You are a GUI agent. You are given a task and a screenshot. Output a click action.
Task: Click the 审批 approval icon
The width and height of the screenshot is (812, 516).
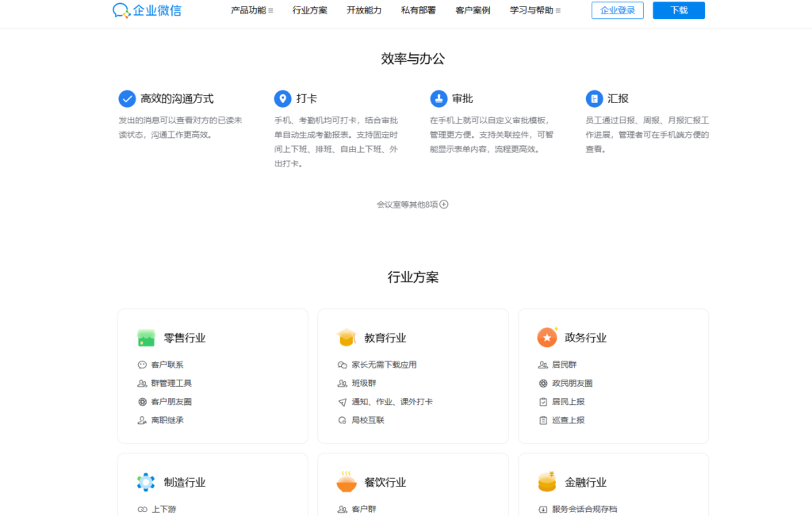(439, 98)
